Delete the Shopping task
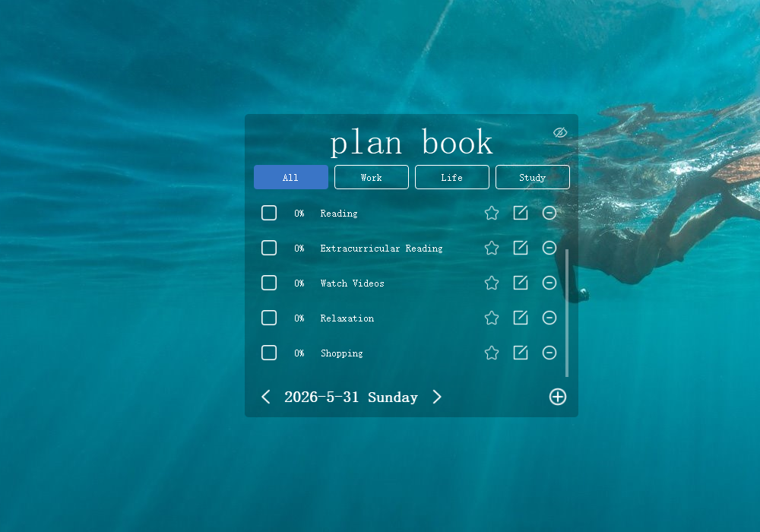The width and height of the screenshot is (760, 532). point(549,352)
